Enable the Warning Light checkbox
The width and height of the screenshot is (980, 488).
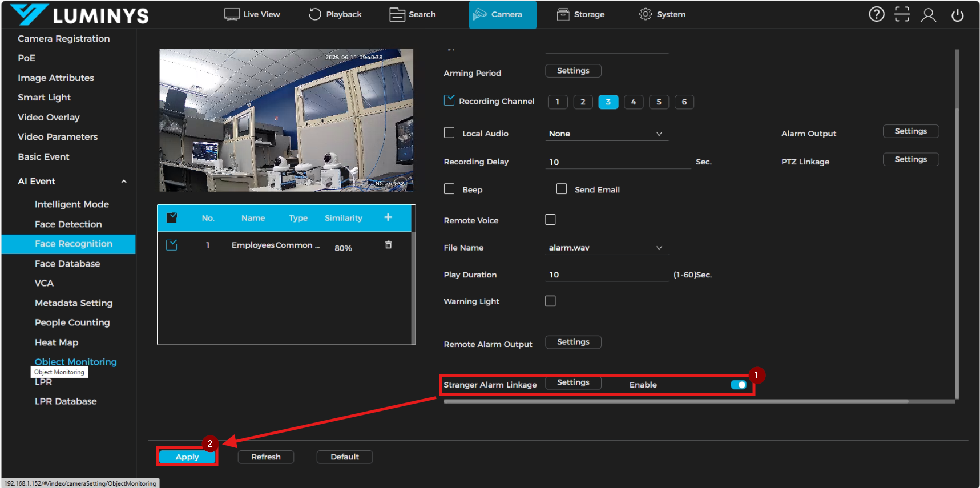(550, 301)
